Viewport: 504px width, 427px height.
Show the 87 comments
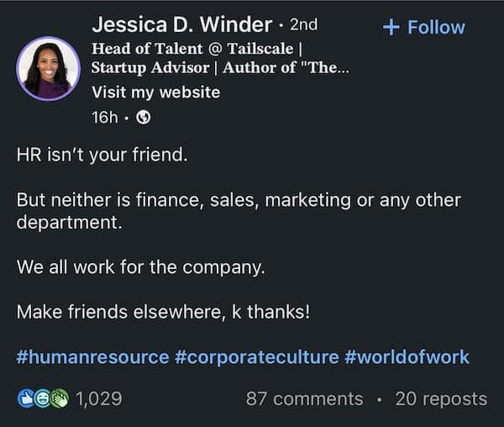coord(304,398)
